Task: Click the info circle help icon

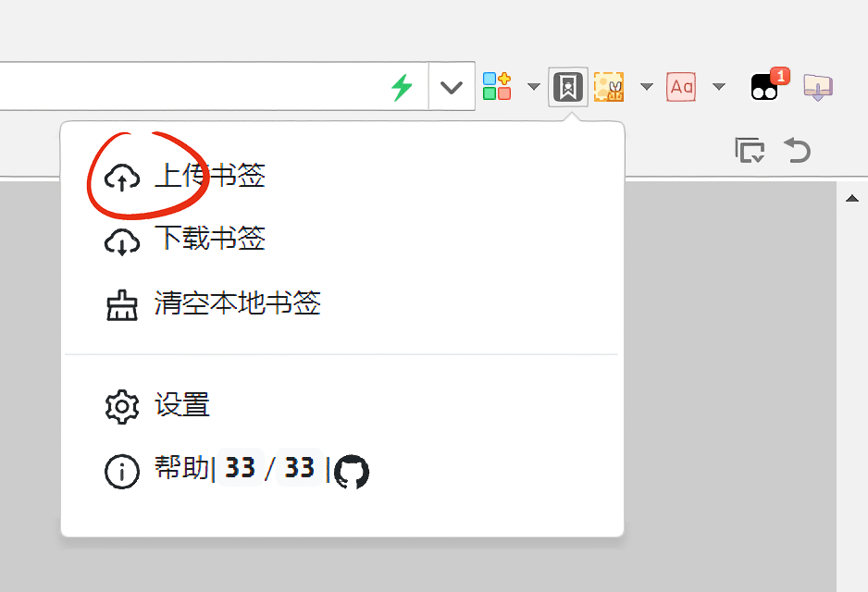Action: 122,472
